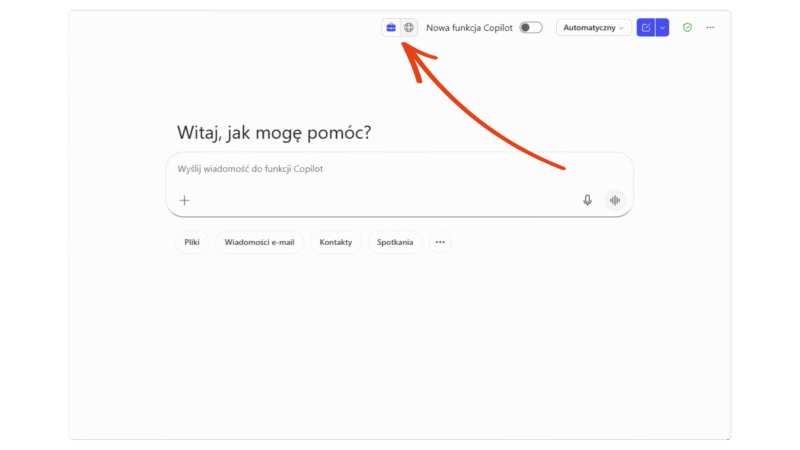Toggle the Nowa funkcja Copilot switch
The height and width of the screenshot is (450, 800).
coord(531,28)
